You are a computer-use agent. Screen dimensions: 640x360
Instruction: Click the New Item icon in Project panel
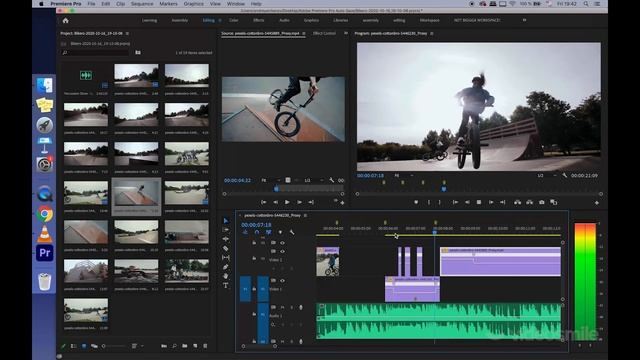pos(195,346)
